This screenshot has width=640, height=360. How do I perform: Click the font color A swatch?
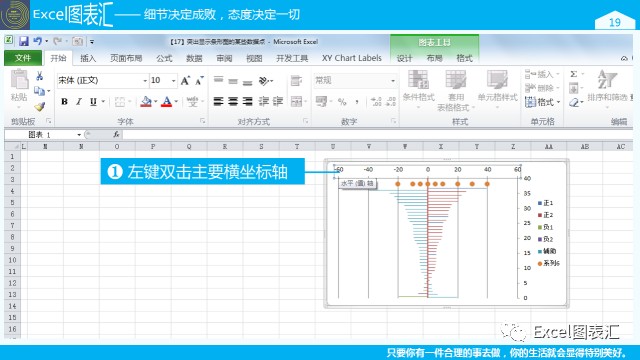pos(166,101)
